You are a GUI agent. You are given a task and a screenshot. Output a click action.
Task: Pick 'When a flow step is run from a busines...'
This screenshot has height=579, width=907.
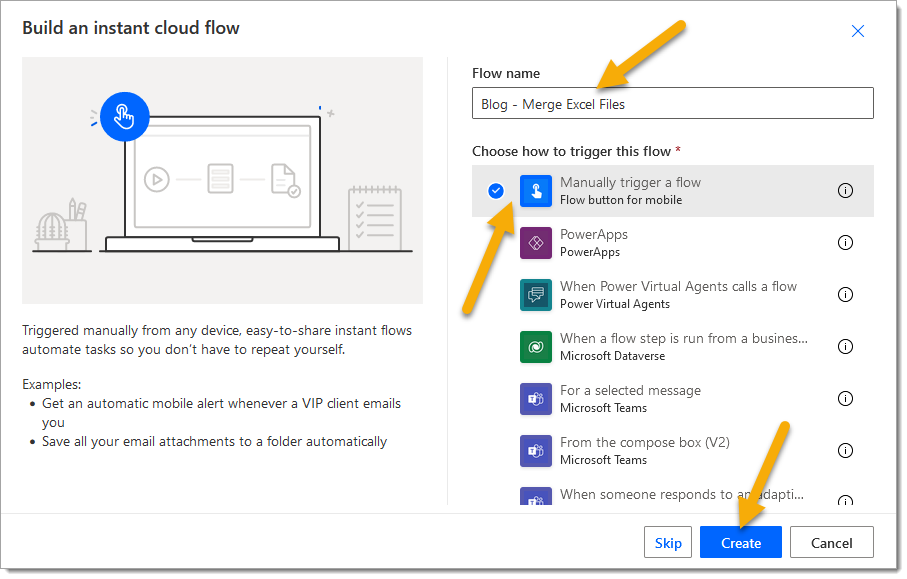(684, 338)
